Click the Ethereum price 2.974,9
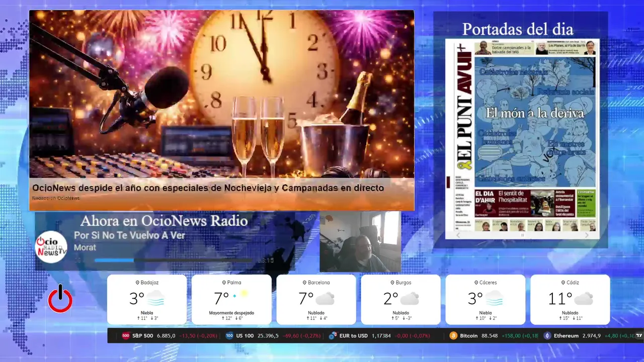 [x=592, y=335]
